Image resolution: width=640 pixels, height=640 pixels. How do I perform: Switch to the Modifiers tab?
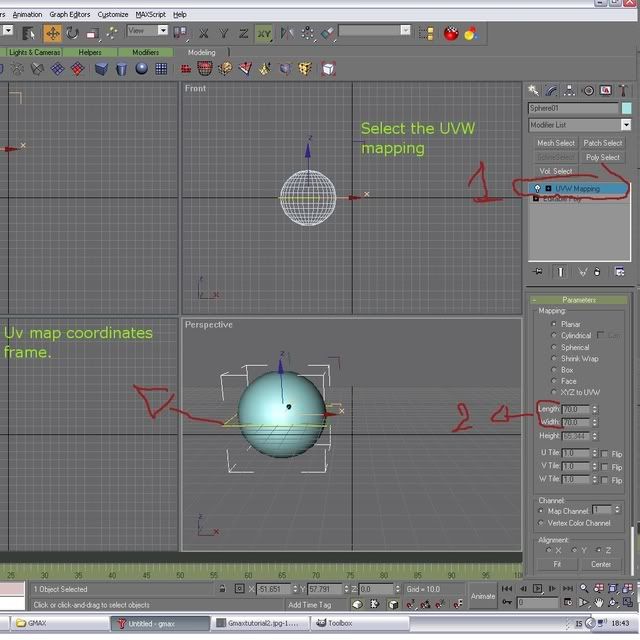[x=146, y=52]
